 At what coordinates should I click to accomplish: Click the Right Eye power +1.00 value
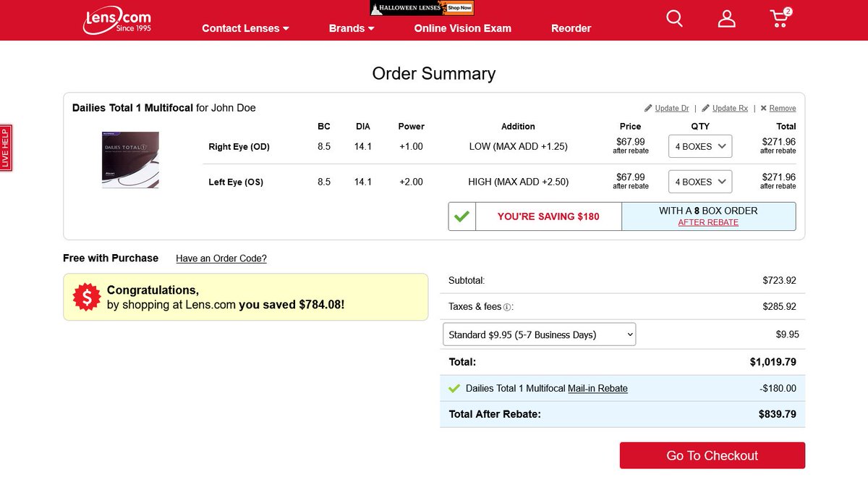pyautogui.click(x=411, y=147)
